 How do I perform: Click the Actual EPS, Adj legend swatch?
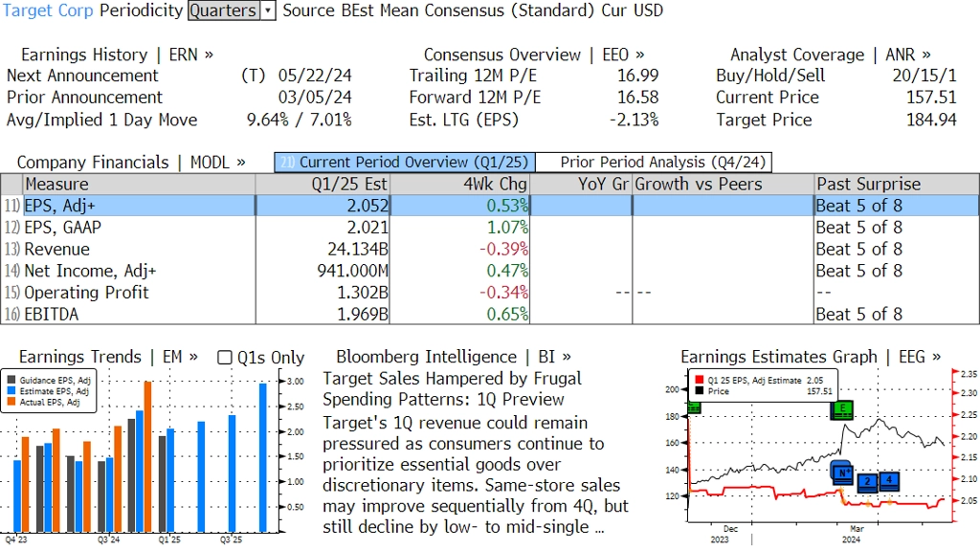[11, 403]
